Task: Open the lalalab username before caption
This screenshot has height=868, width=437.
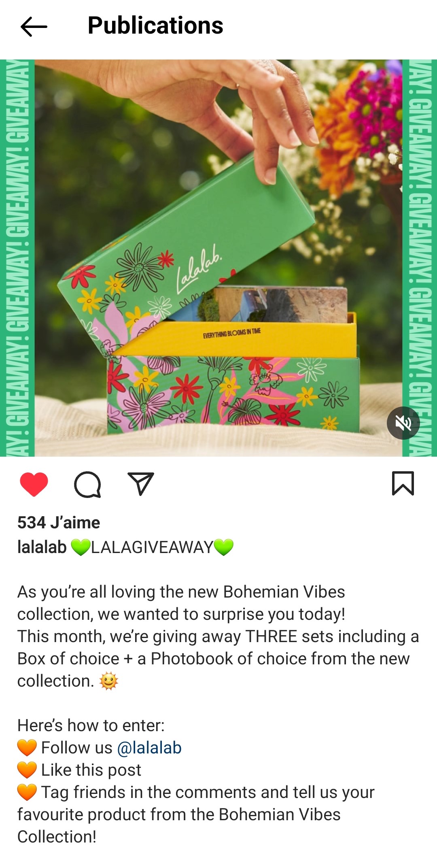Action: coord(42,547)
